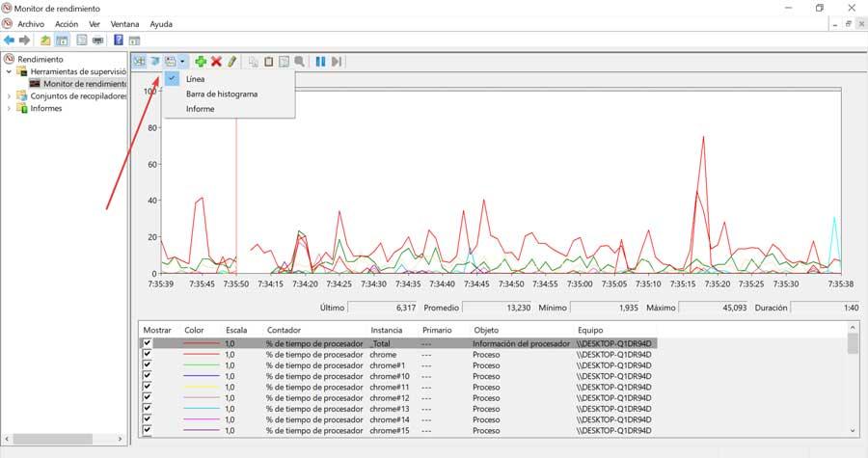
Task: Select Monitor de rendimiento in the tree
Action: coord(85,84)
